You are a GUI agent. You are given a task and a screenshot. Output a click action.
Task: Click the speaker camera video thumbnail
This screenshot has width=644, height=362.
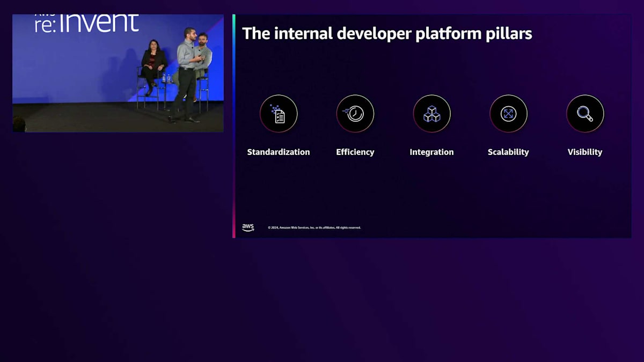tap(118, 73)
